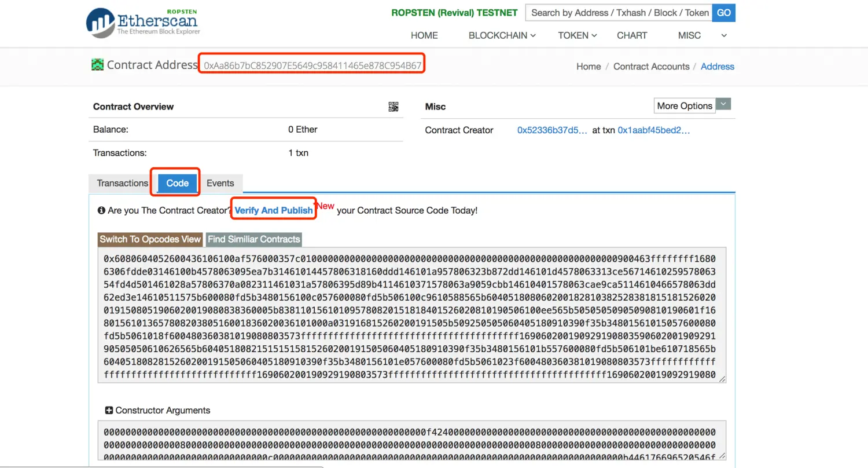
Task: Click the Address breadcrumb link
Action: coord(718,67)
